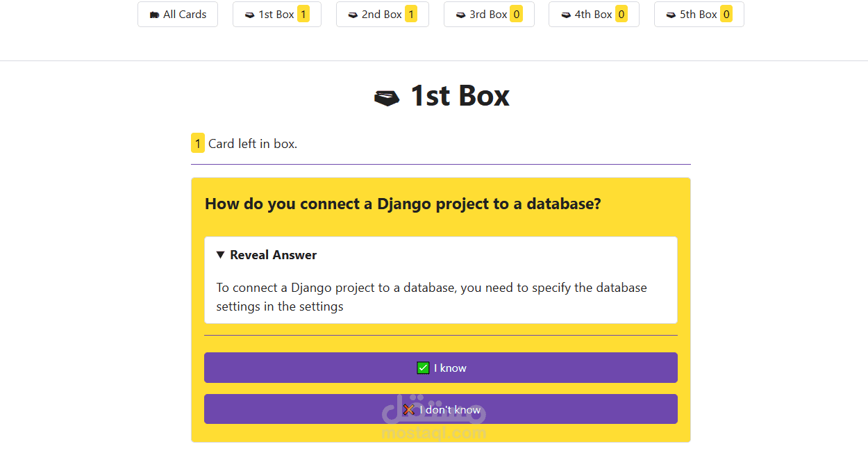
Task: Collapse the Reveal Answer disclosure triangle
Action: click(220, 255)
